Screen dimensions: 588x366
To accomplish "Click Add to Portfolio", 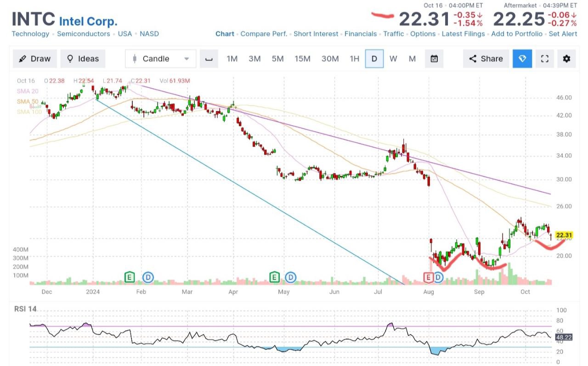I will coord(517,34).
